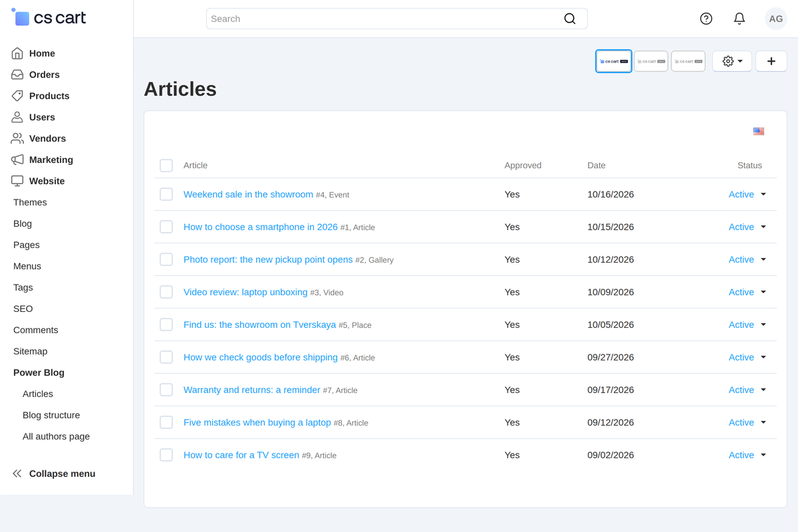Image resolution: width=798 pixels, height=532 pixels.
Task: Open How to care for a TV screen
Action: (x=241, y=455)
